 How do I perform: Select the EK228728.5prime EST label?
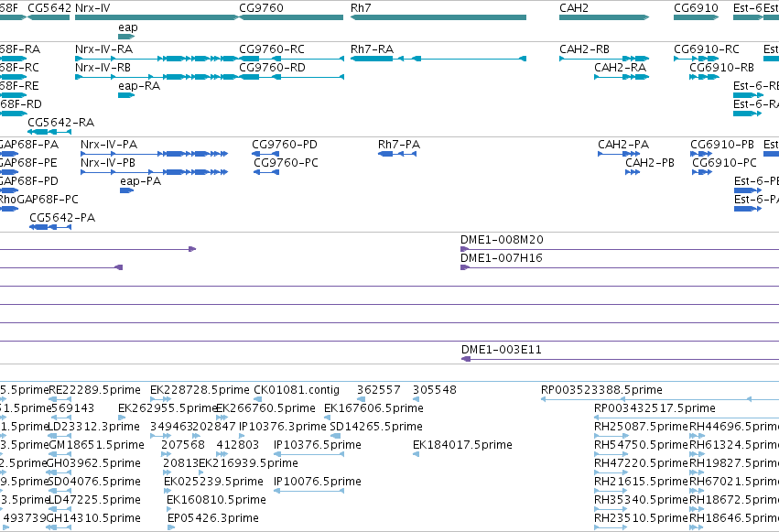(200, 390)
